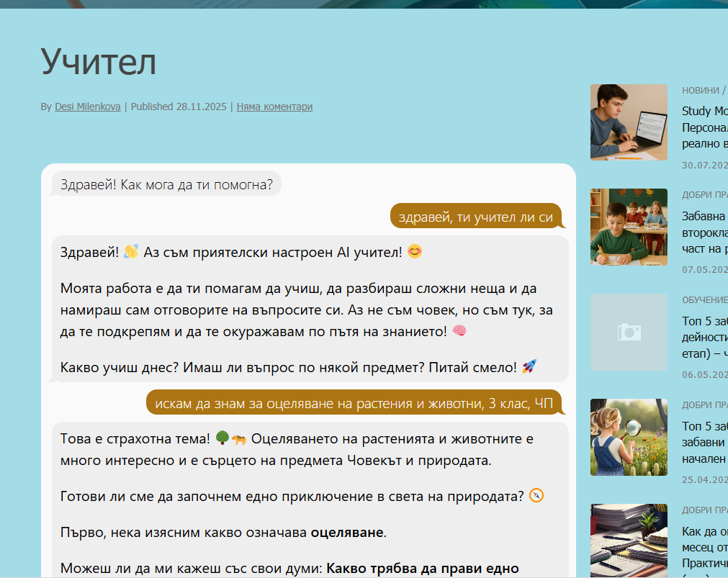
Task: Open the 'Study Mo...' article title
Action: (x=705, y=111)
